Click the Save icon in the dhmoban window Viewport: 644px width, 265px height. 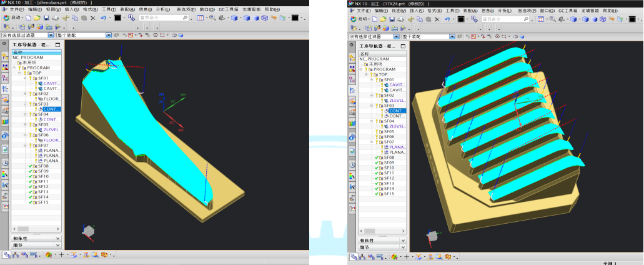click(x=45, y=19)
